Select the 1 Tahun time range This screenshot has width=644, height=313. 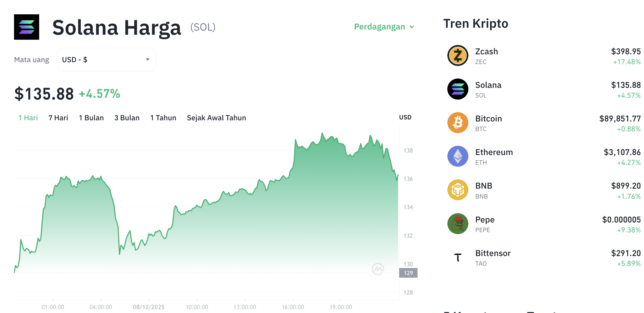[163, 118]
